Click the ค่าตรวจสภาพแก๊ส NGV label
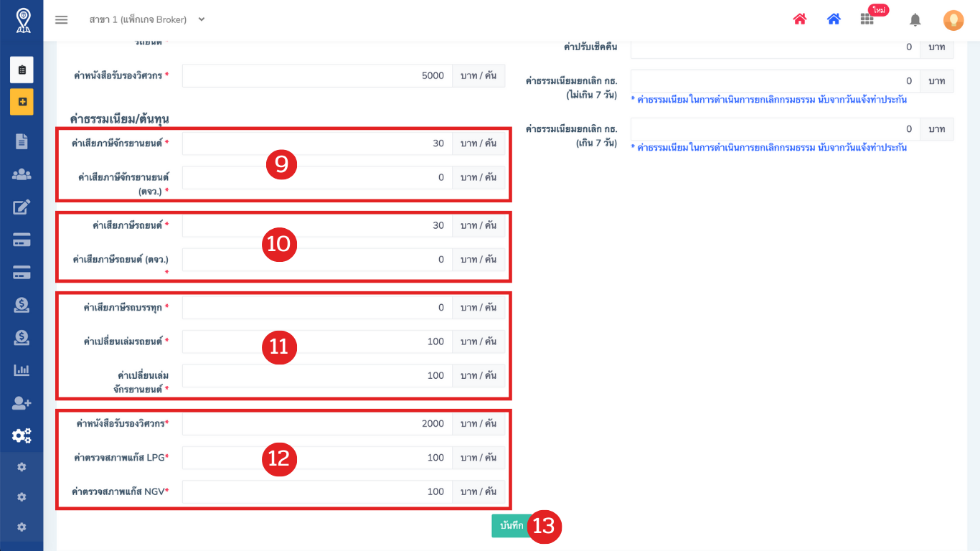Image resolution: width=980 pixels, height=551 pixels. tap(121, 492)
